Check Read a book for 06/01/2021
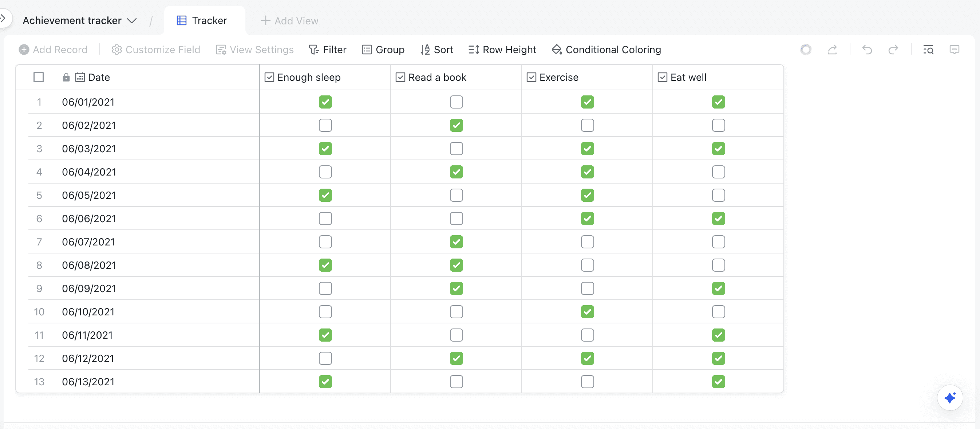Image resolution: width=980 pixels, height=429 pixels. click(456, 102)
